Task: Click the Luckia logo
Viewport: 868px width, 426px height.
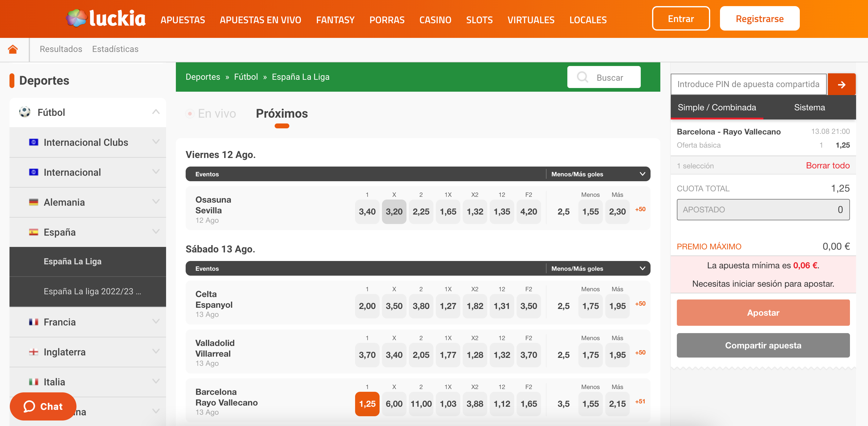Action: [106, 18]
